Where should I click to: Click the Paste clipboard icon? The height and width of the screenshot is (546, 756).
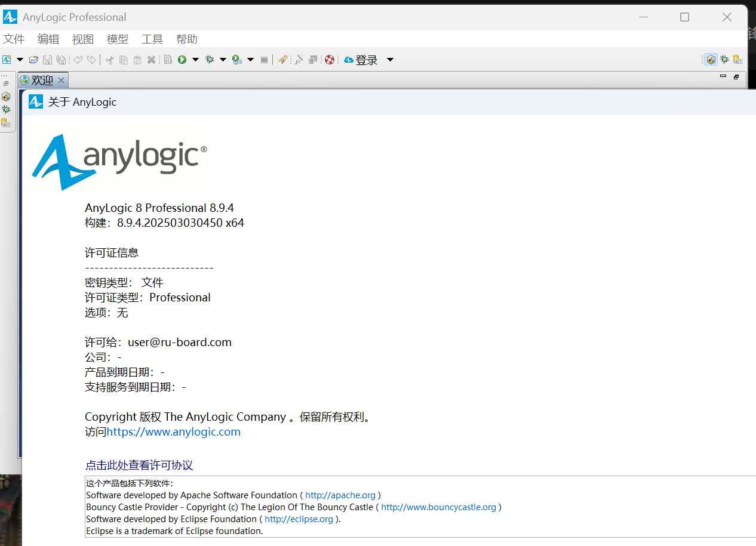click(137, 60)
